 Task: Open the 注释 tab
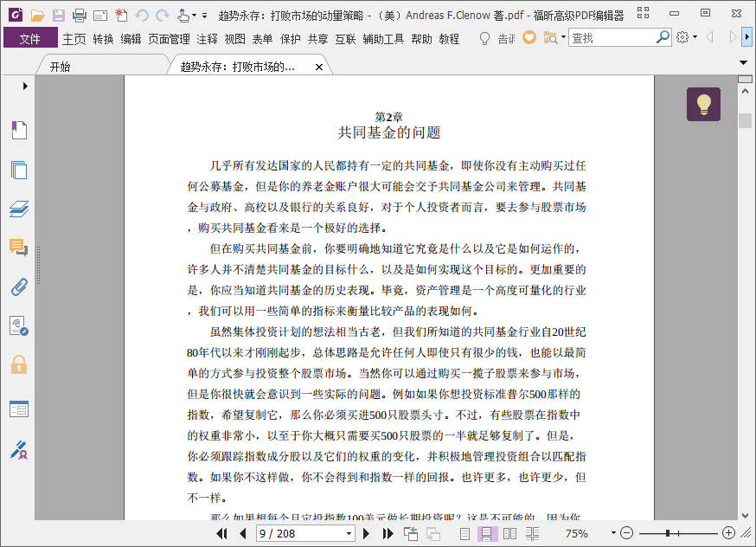[x=208, y=39]
